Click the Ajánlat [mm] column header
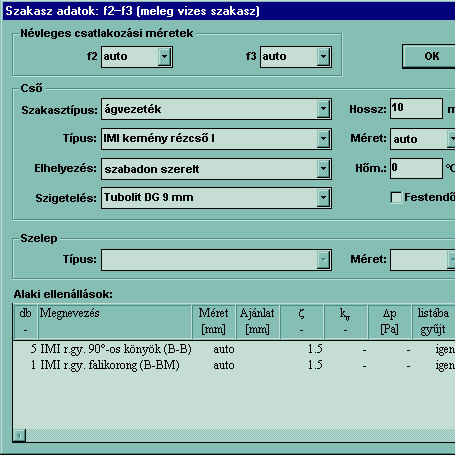This screenshot has width=455, height=455. (258, 321)
